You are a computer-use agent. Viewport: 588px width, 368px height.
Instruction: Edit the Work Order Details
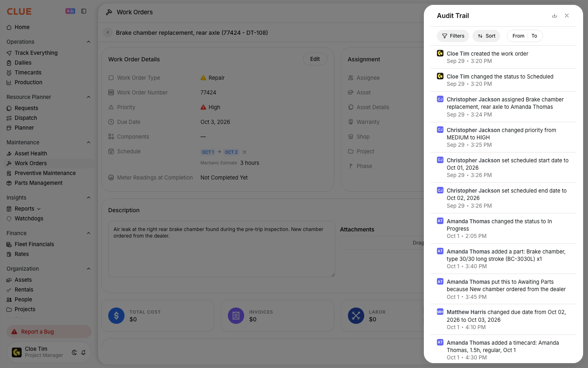click(x=315, y=59)
